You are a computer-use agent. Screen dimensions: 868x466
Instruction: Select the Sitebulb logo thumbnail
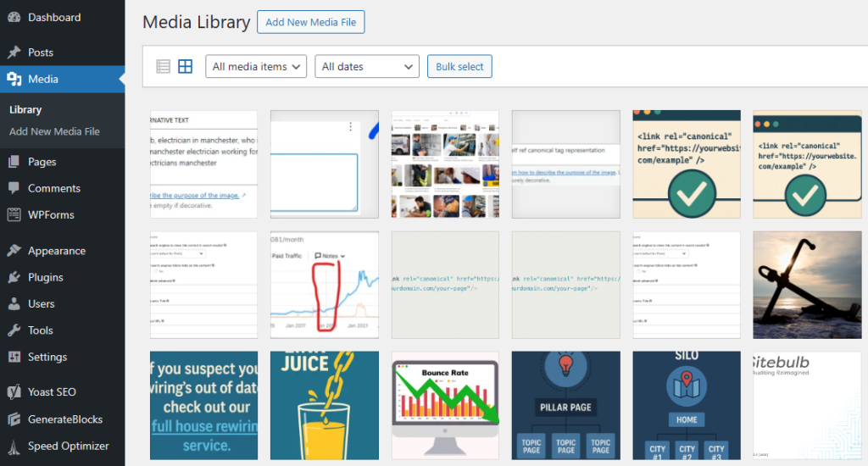click(807, 406)
